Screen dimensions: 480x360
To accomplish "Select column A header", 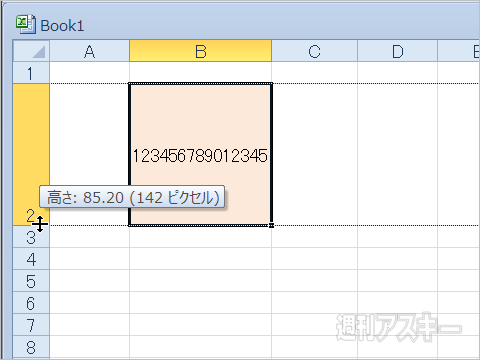I will point(89,51).
